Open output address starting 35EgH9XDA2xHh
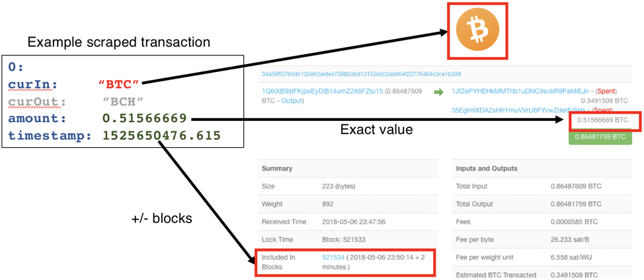The width and height of the screenshot is (644, 280). click(520, 110)
